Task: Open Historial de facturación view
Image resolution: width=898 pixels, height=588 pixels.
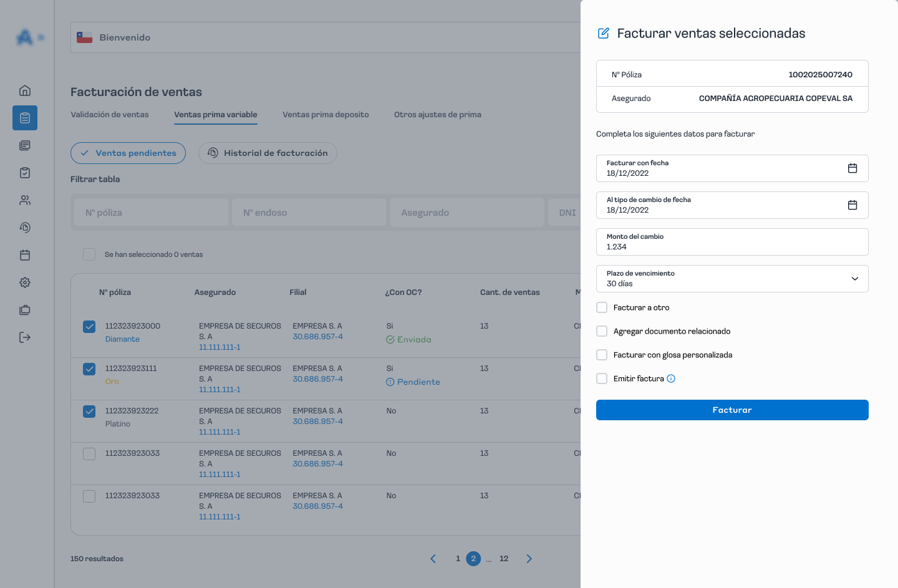Action: [268, 153]
